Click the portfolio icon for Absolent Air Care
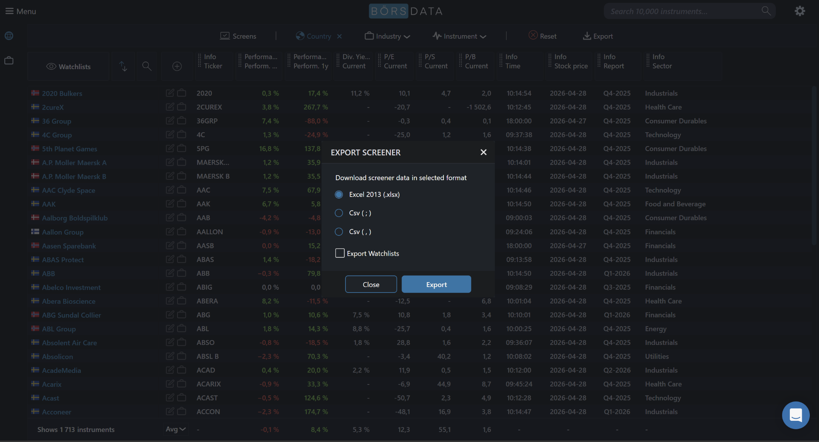Image resolution: width=819 pixels, height=442 pixels. pyautogui.click(x=181, y=342)
